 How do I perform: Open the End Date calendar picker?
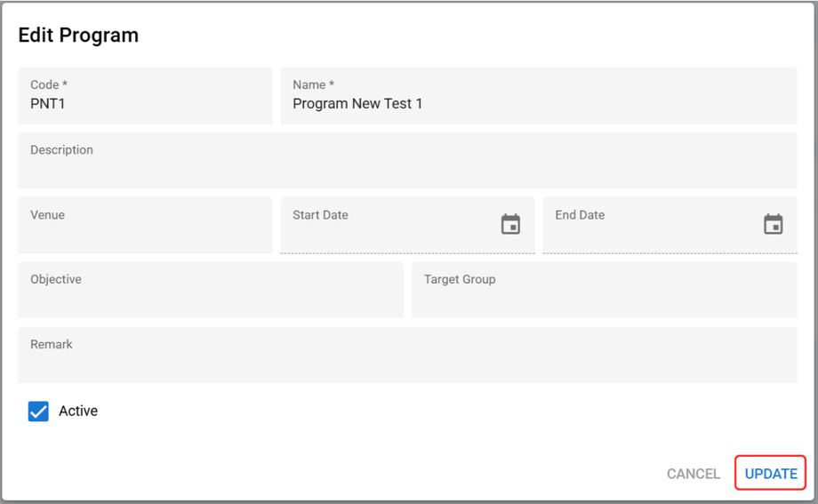pyautogui.click(x=774, y=225)
